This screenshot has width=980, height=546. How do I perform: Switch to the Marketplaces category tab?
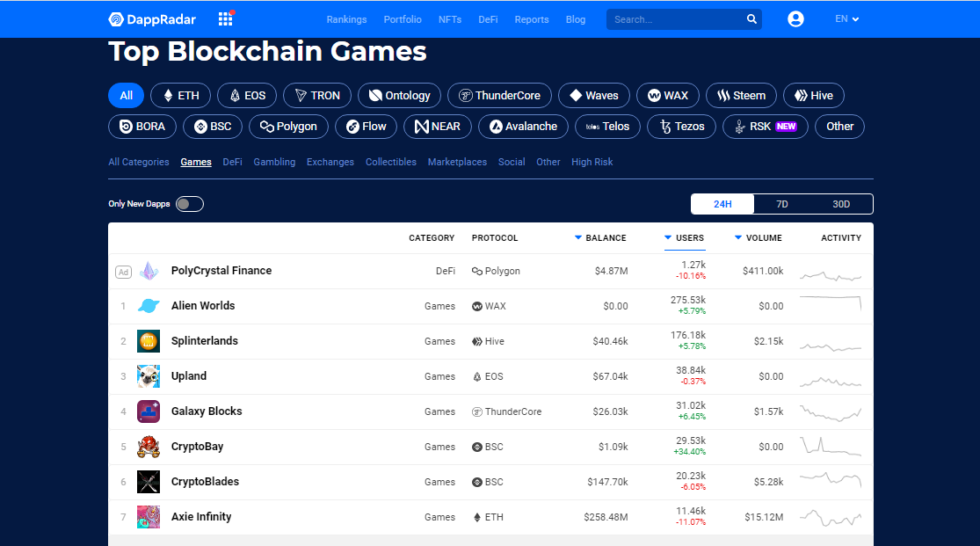click(x=457, y=162)
